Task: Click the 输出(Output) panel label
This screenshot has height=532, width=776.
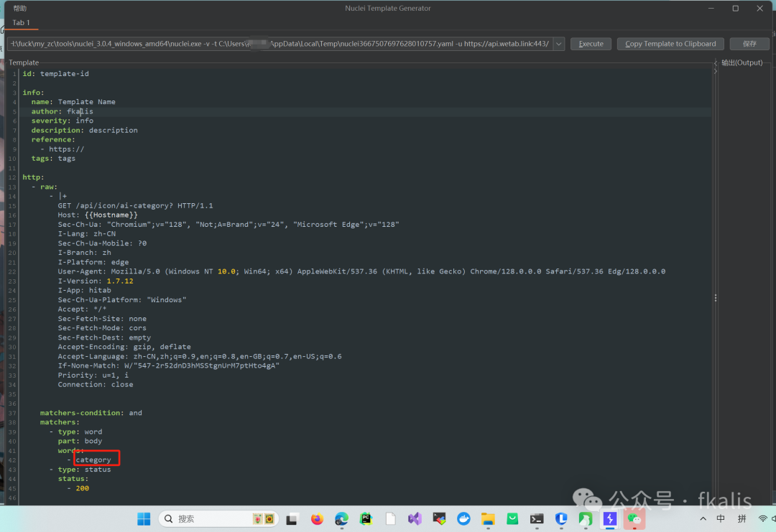Action: pos(742,62)
